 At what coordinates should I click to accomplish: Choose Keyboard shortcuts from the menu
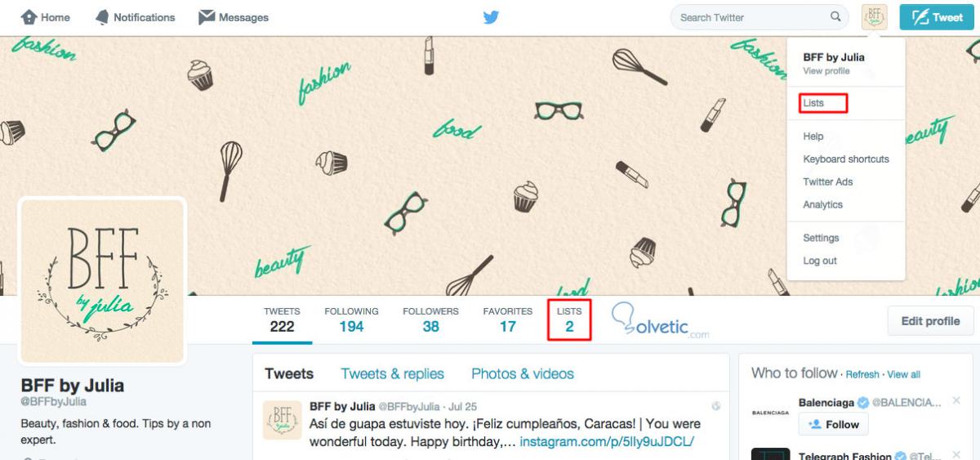[845, 159]
